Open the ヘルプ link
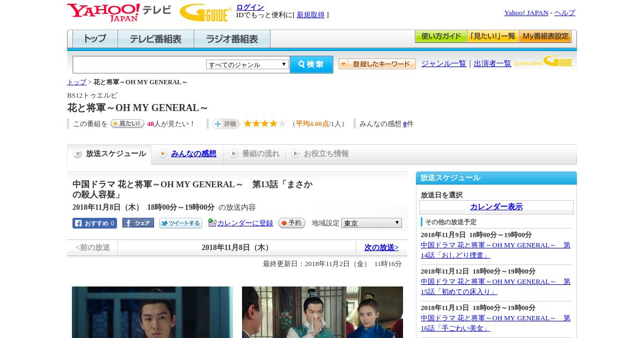Screen dimensions: 644x338 pos(565,12)
